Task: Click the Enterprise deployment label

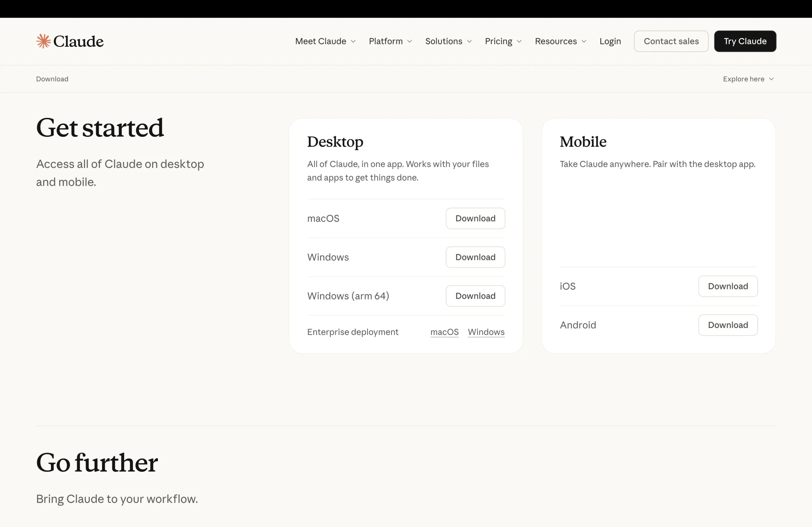Action: pyautogui.click(x=353, y=332)
